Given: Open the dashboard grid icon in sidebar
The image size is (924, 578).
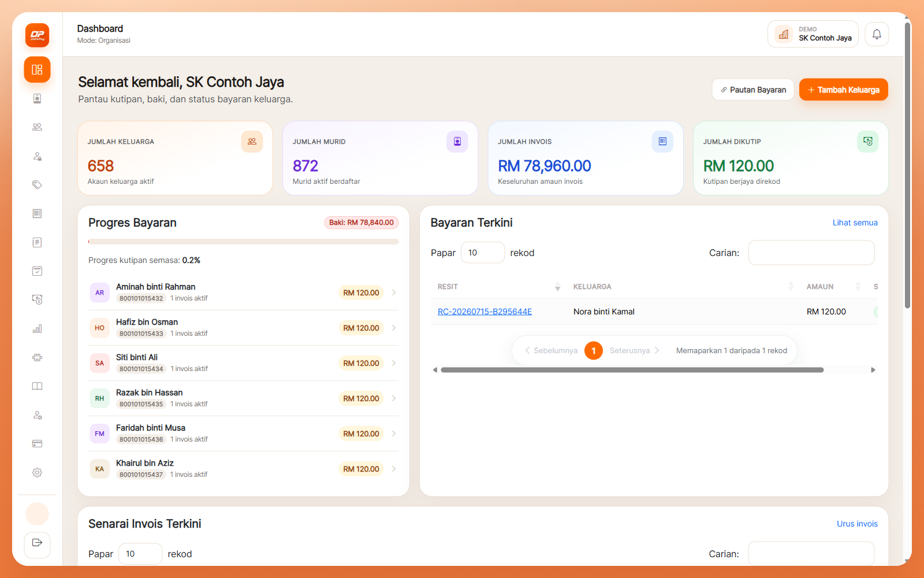Looking at the screenshot, I should pyautogui.click(x=37, y=70).
